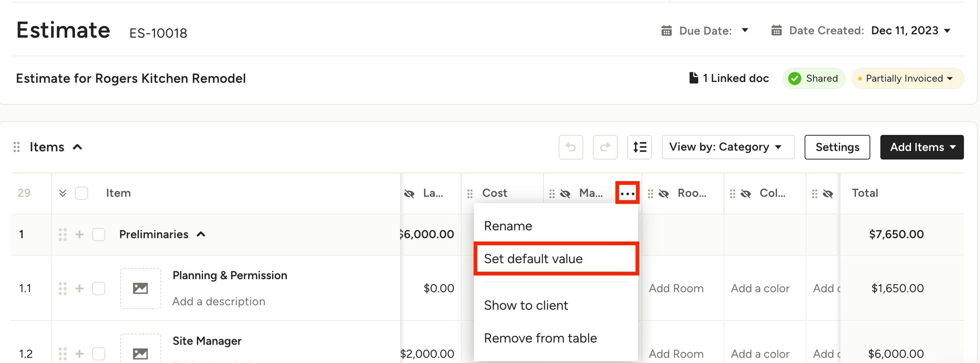Toggle La... column hidden-eye icon
The height and width of the screenshot is (363, 980).
(409, 194)
